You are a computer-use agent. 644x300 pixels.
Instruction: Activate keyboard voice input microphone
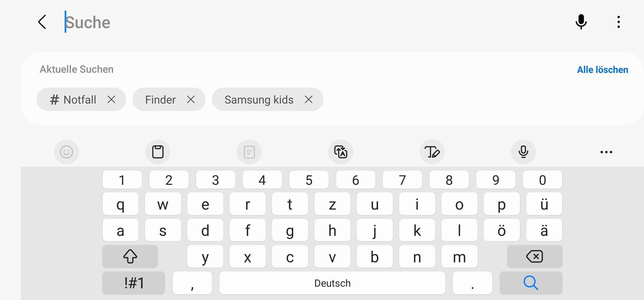coord(523,152)
